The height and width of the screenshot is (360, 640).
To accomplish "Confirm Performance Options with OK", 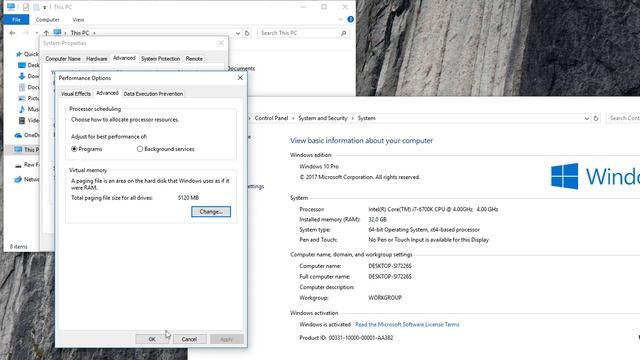I will [x=152, y=339].
